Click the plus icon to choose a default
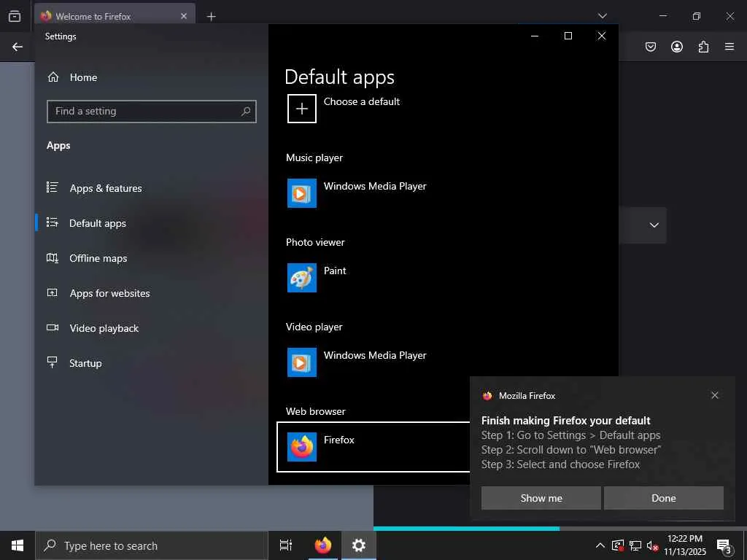This screenshot has height=560, width=747. [x=301, y=109]
